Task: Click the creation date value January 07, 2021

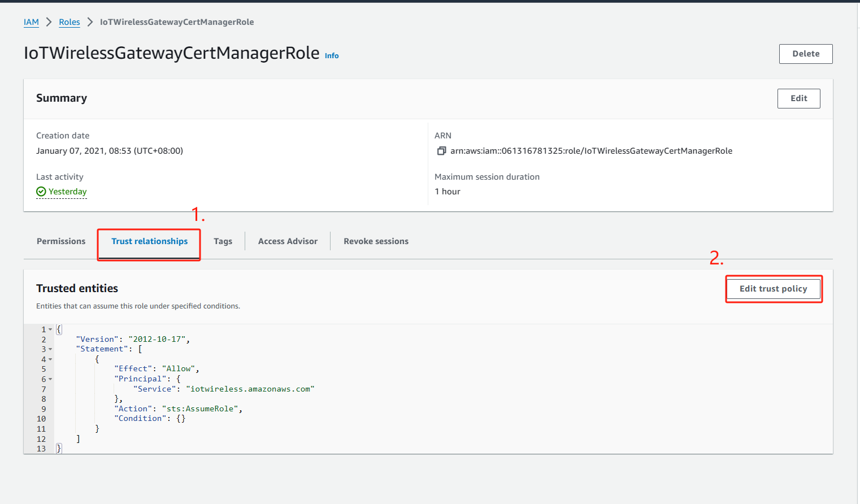Action: 110,151
